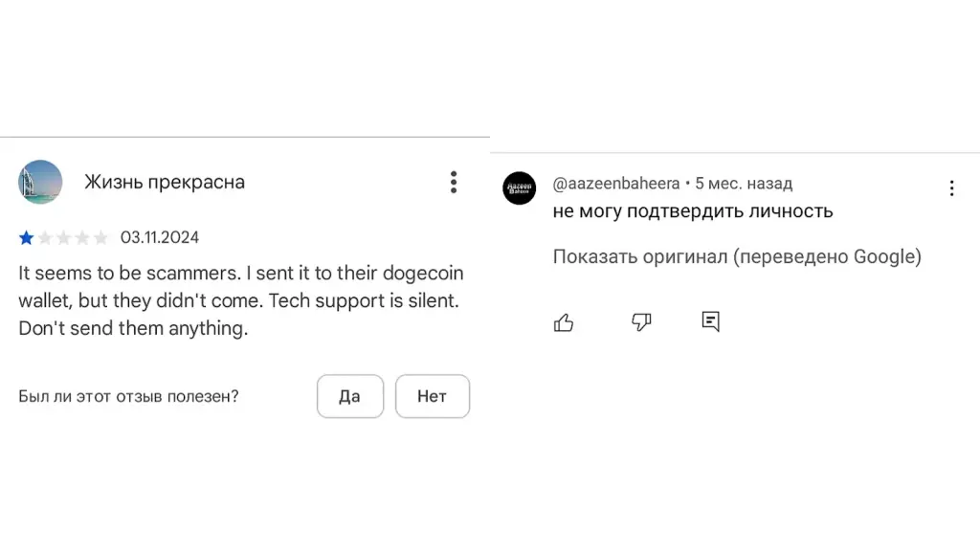Open the black Aazeen Baheera avatar
This screenshot has width=980, height=551.
(520, 188)
